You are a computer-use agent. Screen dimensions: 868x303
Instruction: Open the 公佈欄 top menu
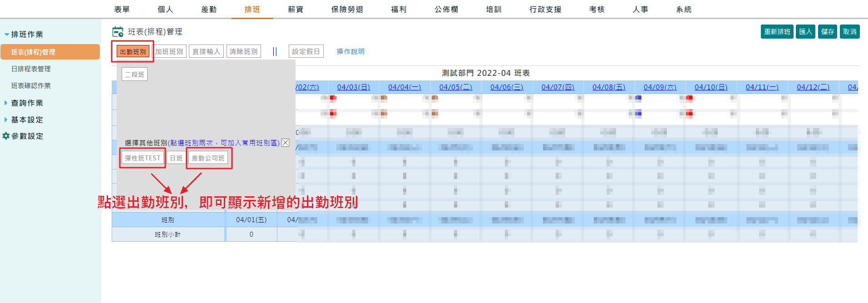(x=446, y=10)
